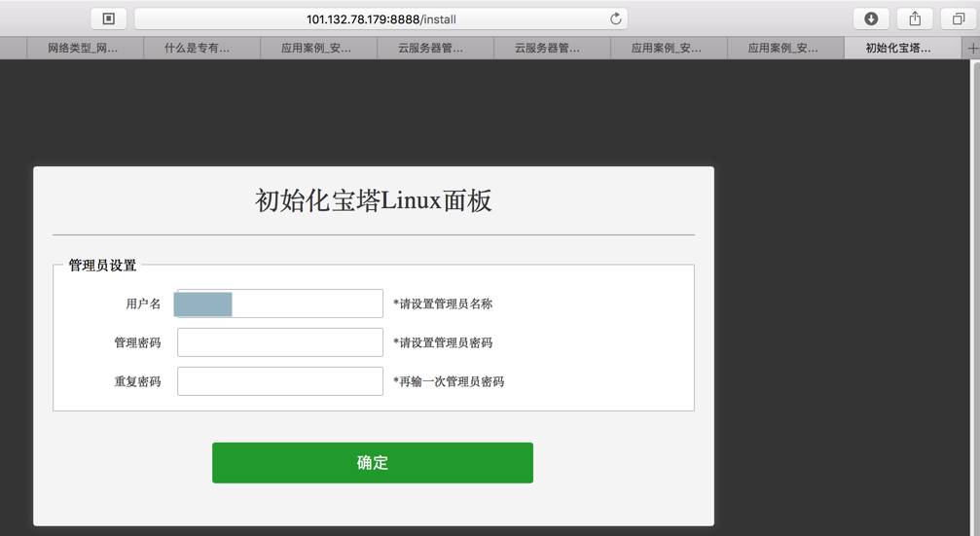Click the page vertical scrollbar
The width and height of the screenshot is (980, 536).
coord(974,298)
